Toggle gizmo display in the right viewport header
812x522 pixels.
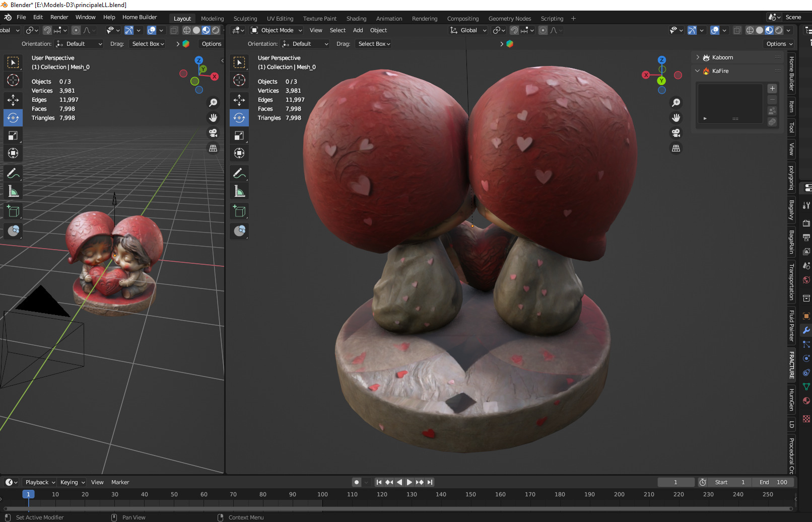click(x=692, y=30)
